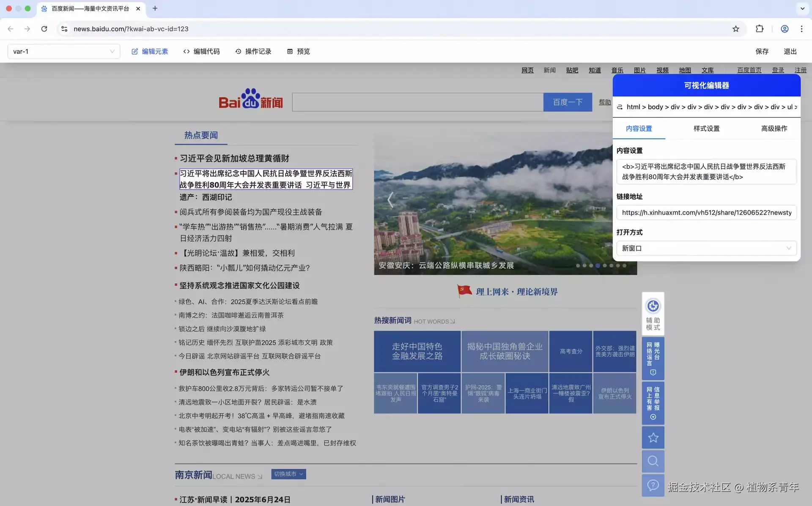Click the 编辑元素 edit icon
This screenshot has height=506, width=812.
135,52
